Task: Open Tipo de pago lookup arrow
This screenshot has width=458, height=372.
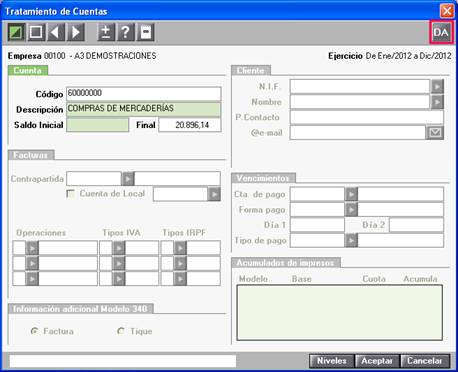Action: coord(351,240)
